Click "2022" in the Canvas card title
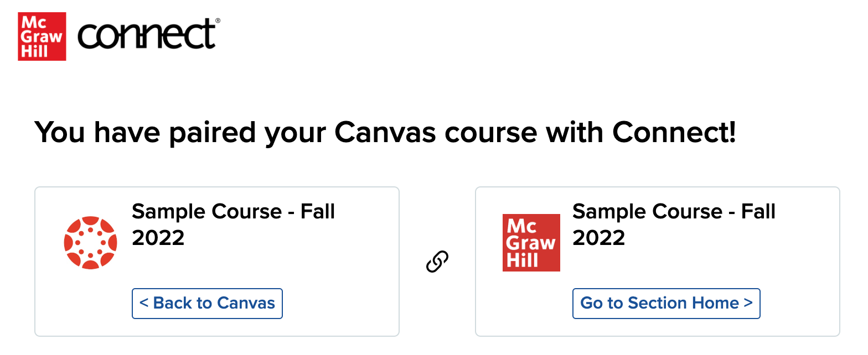 (x=158, y=238)
